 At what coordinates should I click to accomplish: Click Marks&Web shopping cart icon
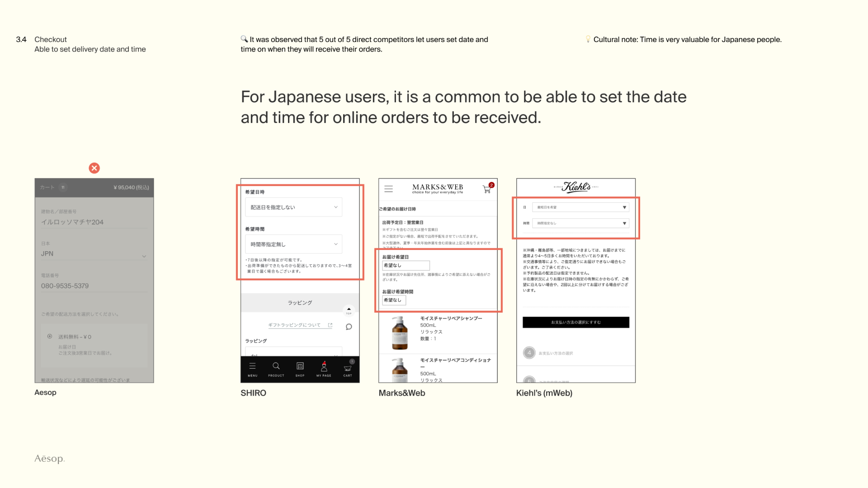487,189
